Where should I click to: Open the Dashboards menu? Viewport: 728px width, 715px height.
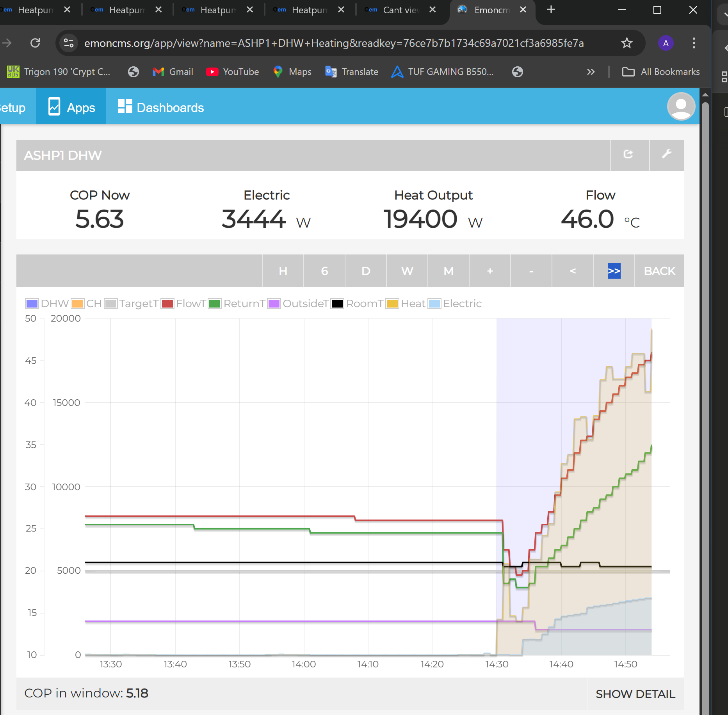[161, 107]
